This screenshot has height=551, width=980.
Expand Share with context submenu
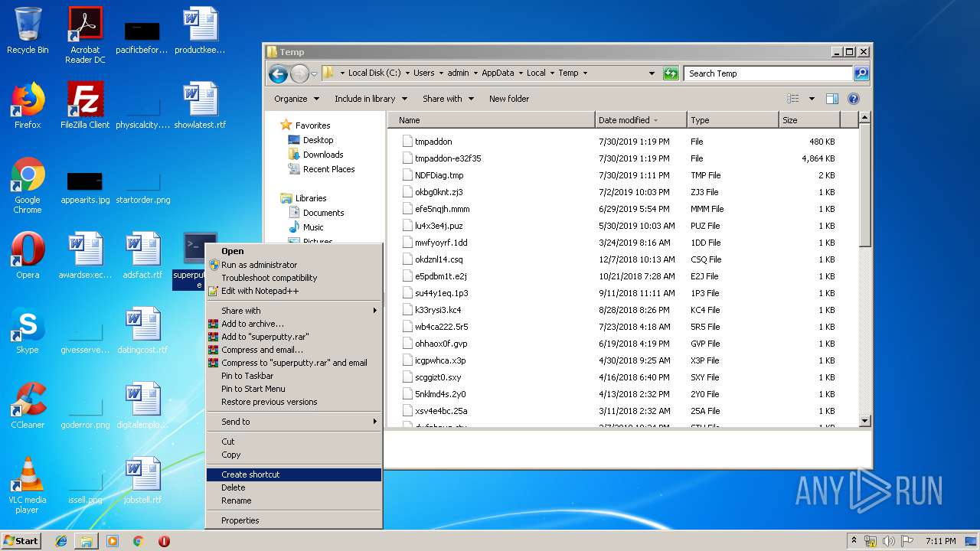click(294, 311)
